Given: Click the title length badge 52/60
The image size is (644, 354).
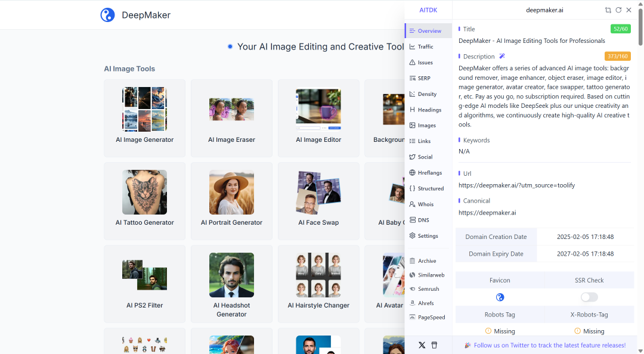Looking at the screenshot, I should [620, 29].
